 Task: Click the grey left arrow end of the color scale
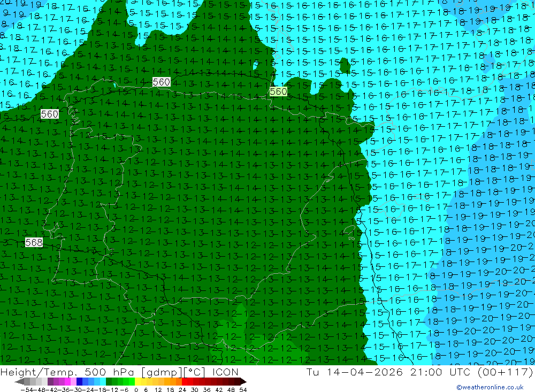(19, 382)
